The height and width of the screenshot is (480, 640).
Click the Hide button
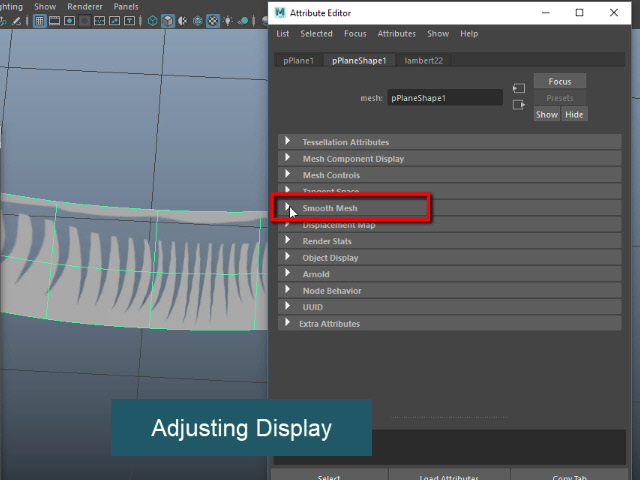(x=574, y=115)
